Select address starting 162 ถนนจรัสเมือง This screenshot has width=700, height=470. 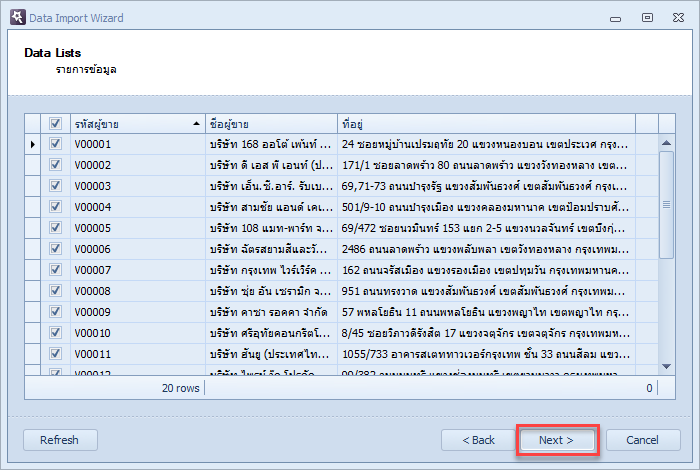[486, 270]
